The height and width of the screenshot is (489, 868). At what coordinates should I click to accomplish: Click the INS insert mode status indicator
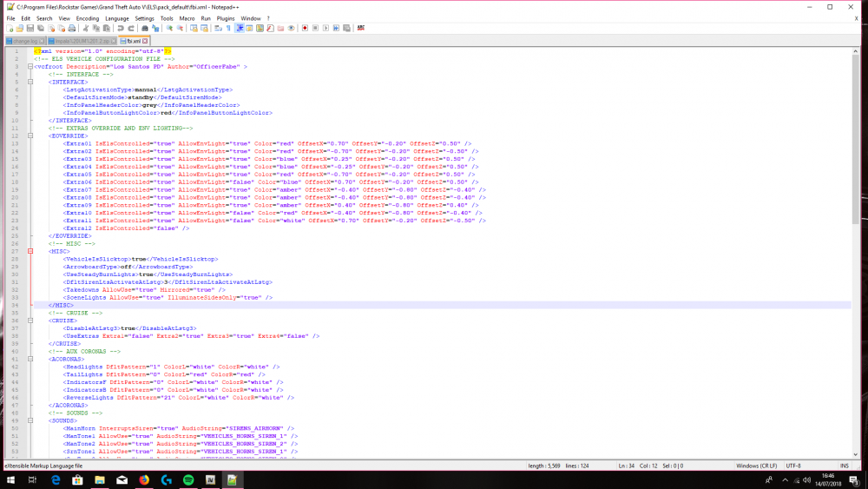tap(845, 466)
